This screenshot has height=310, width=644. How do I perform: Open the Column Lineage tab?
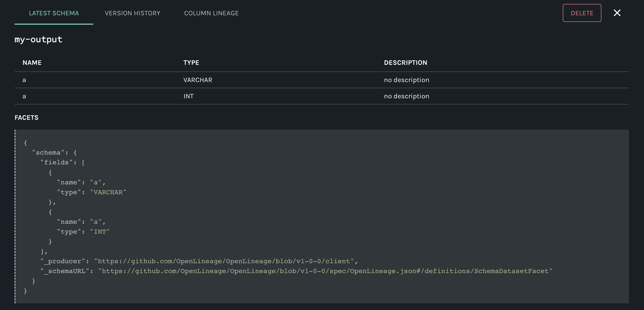211,13
